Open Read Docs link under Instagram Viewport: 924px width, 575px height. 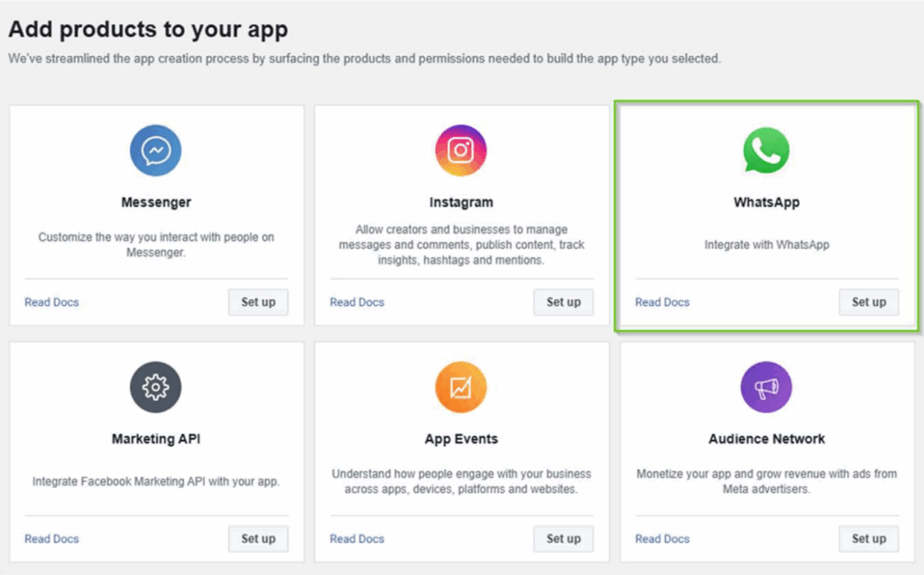pyautogui.click(x=357, y=302)
